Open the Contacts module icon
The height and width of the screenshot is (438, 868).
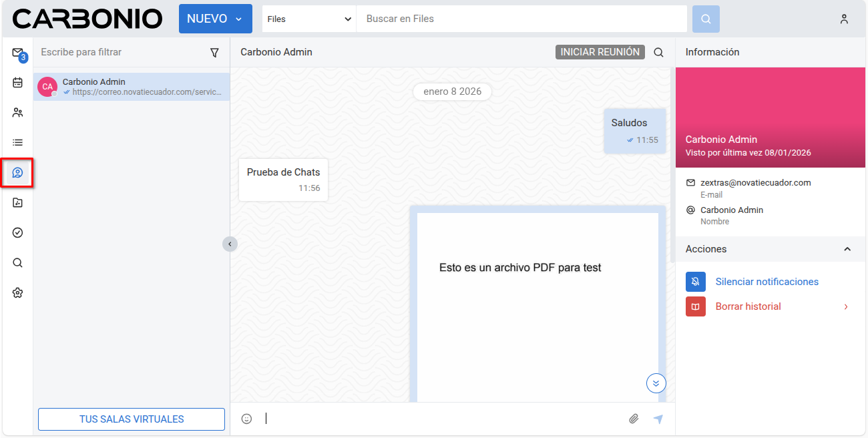tap(17, 113)
